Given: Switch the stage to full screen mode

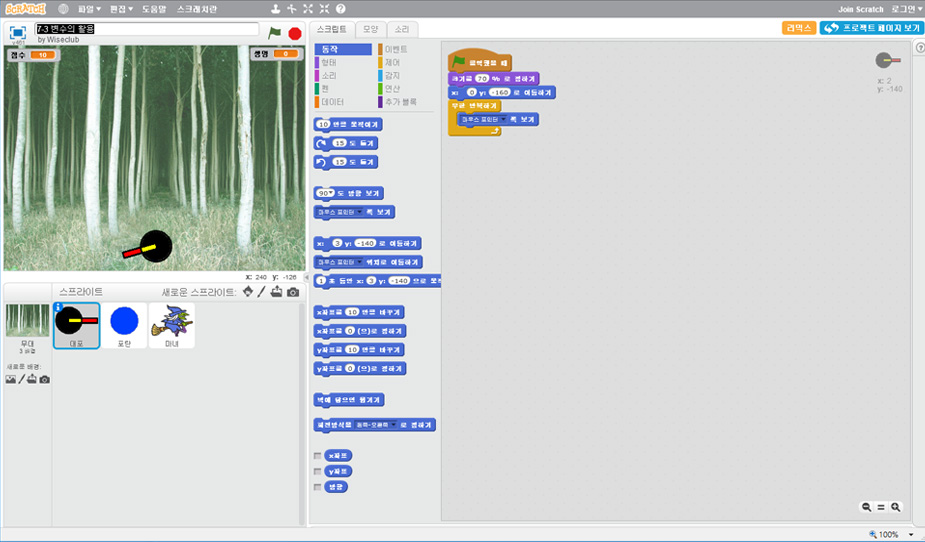Looking at the screenshot, I should (18, 33).
